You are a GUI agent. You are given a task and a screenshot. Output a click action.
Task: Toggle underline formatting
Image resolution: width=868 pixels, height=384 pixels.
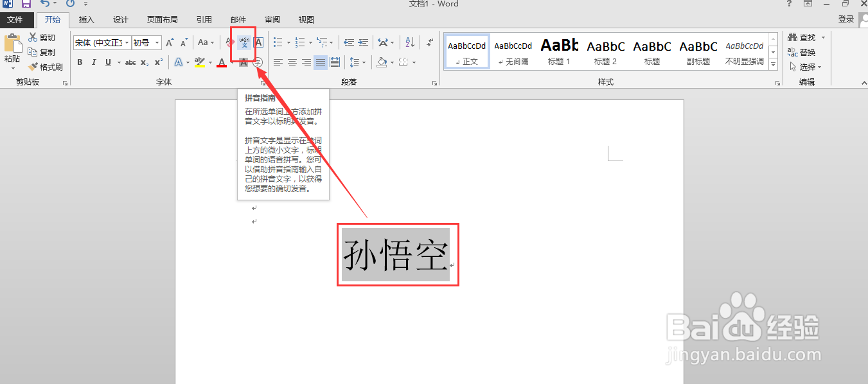point(108,62)
